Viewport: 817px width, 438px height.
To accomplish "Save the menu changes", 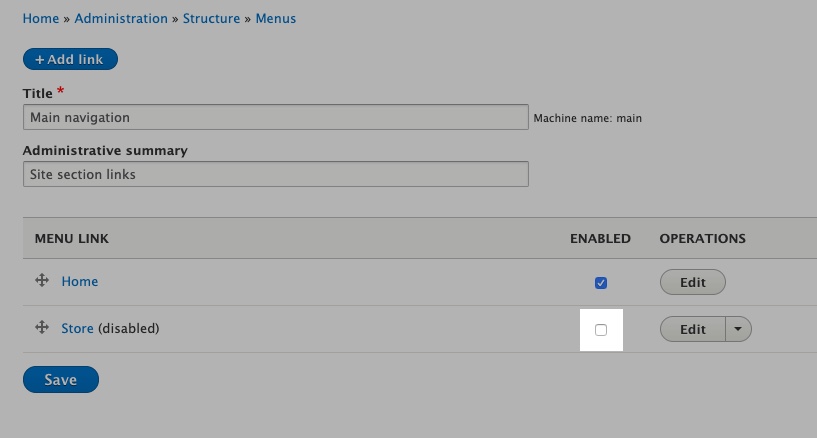I will click(x=60, y=380).
